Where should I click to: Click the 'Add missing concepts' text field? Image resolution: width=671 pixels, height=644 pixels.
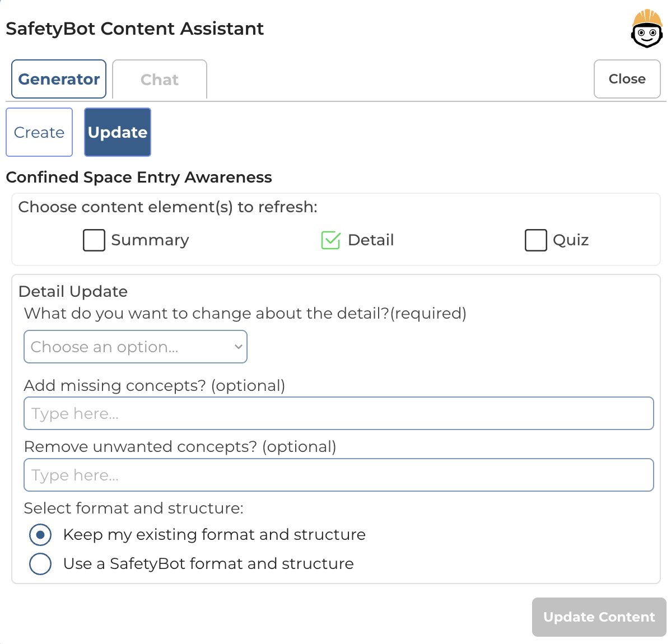[x=338, y=413]
